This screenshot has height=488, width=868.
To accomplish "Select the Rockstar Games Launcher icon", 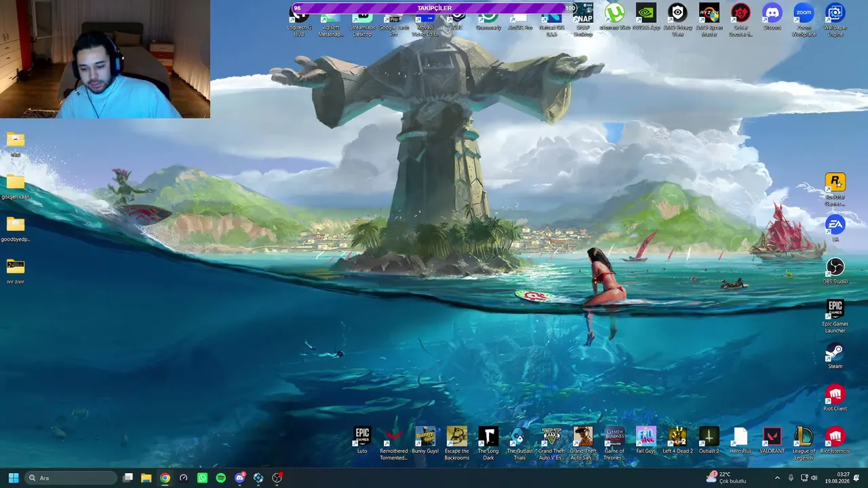I will (835, 190).
